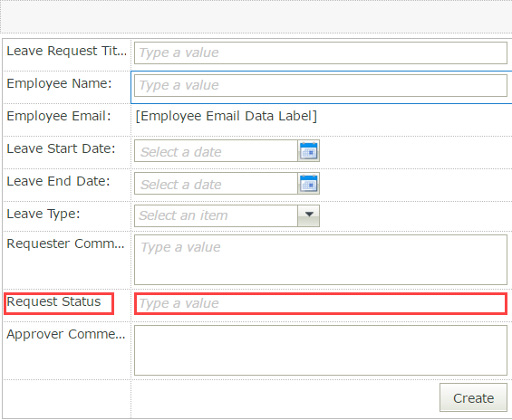This screenshot has height=420, width=512.
Task: Select the Request Status label
Action: point(53,301)
